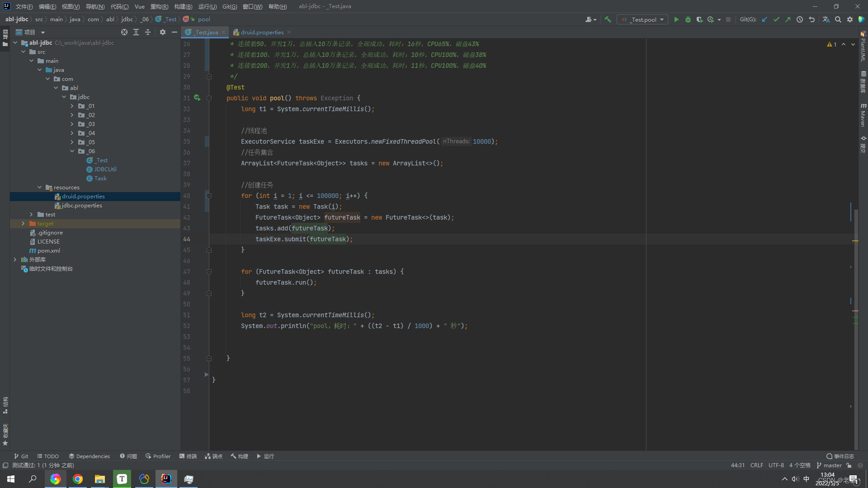The width and height of the screenshot is (868, 488).
Task: Click the CRLF line separator selector
Action: tap(757, 465)
